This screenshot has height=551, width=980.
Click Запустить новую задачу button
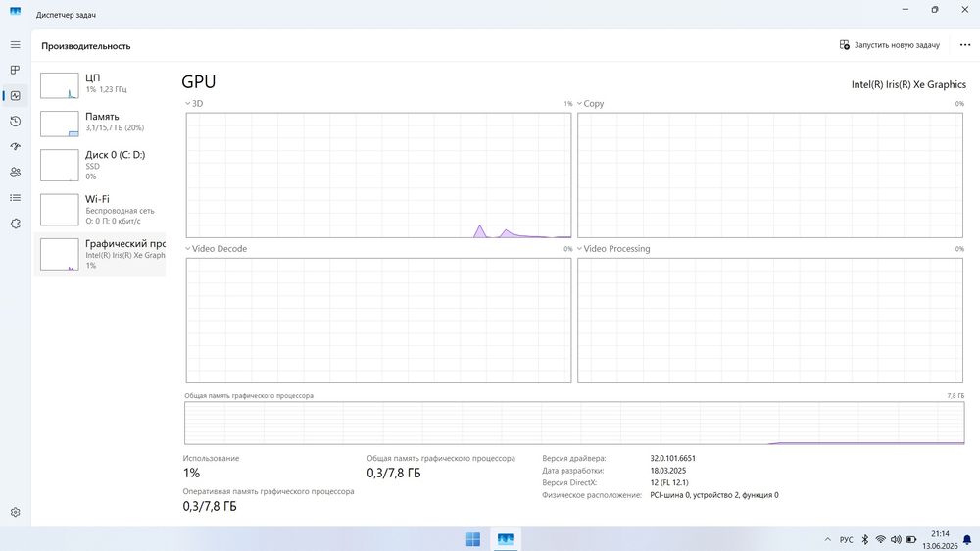(x=890, y=45)
